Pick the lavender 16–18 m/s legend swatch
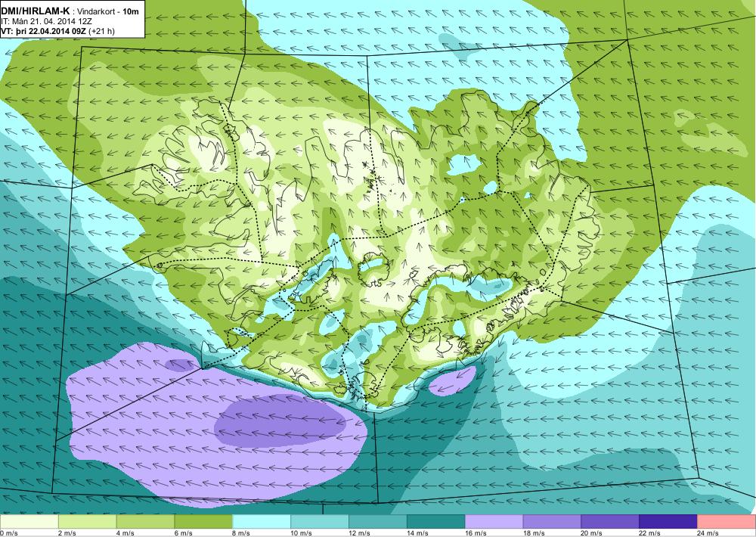This screenshot has height=537, width=756. [494, 522]
